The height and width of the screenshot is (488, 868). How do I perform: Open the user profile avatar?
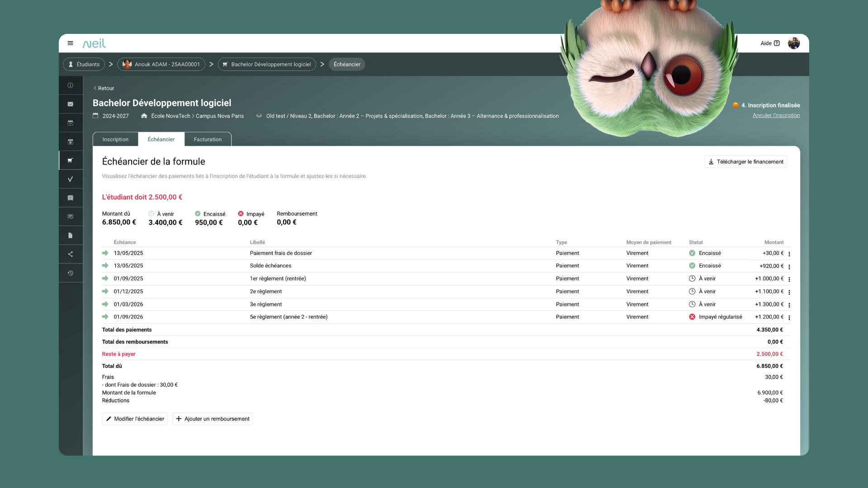(793, 43)
